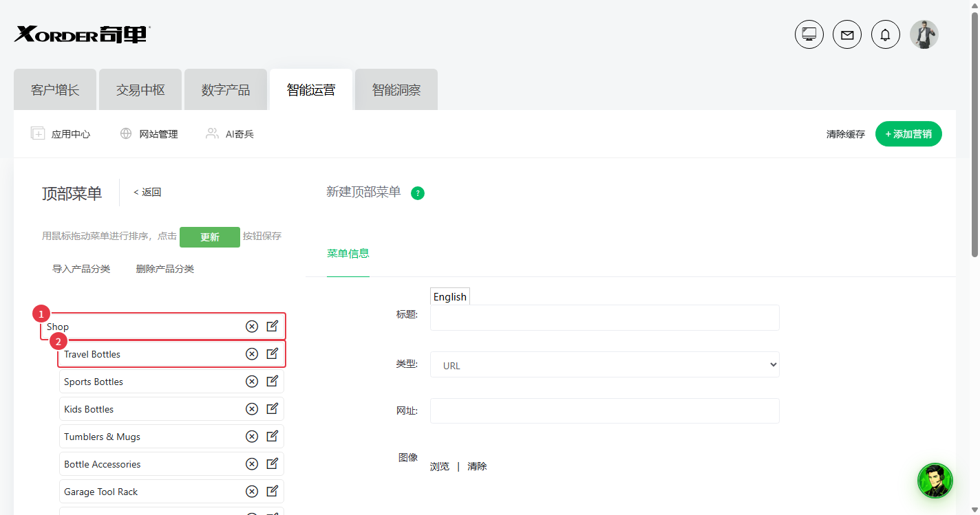This screenshot has width=980, height=515.
Task: Select the 智能运营 tab
Action: point(311,89)
